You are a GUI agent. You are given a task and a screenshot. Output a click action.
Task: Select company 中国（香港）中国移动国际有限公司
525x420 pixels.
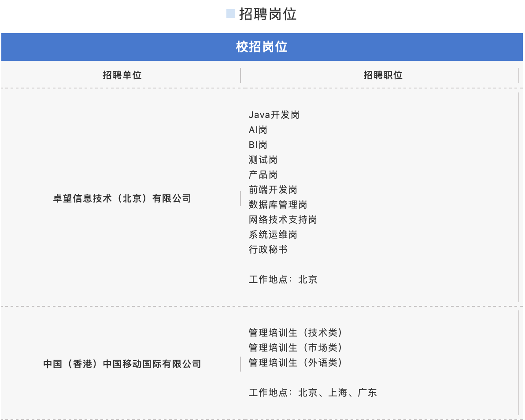click(x=122, y=364)
